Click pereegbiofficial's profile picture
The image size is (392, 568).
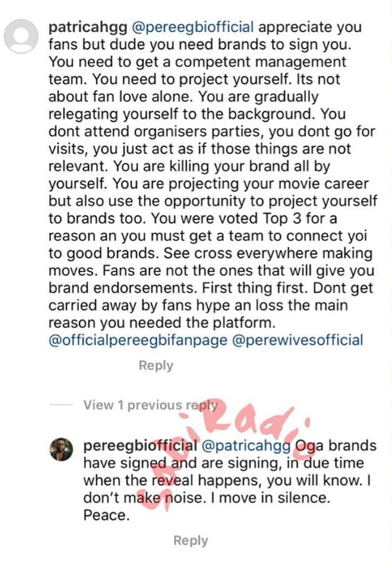pos(60,446)
